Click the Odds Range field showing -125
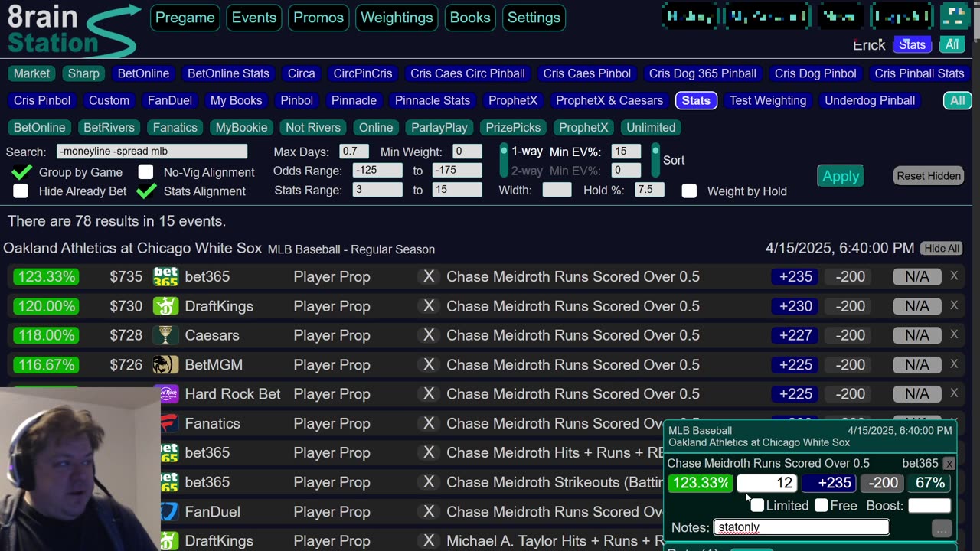 point(377,171)
